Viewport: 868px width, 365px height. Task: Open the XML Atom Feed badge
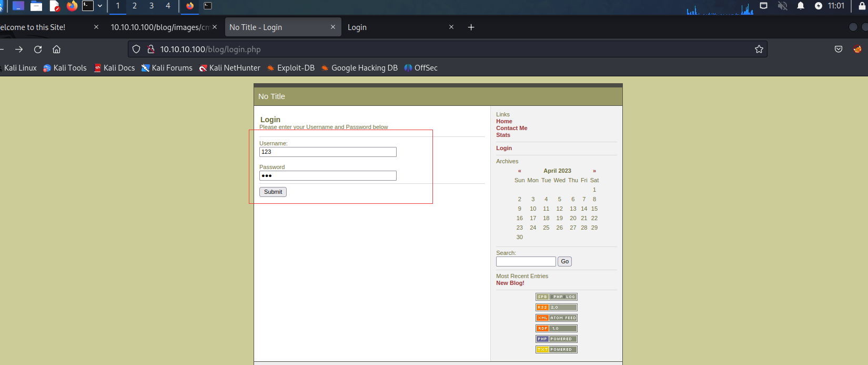point(557,318)
